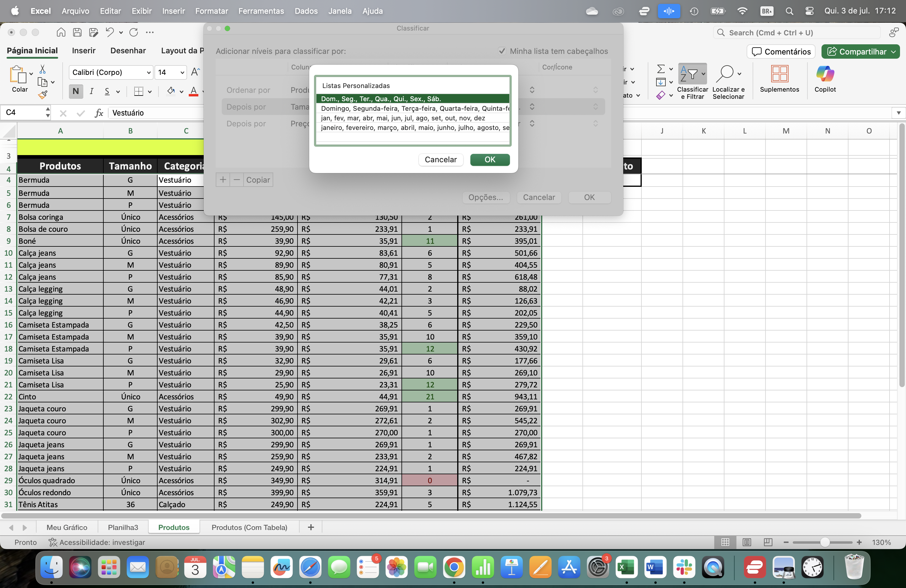Select the Inserir ribbon tab
This screenshot has width=906, height=588.
pyautogui.click(x=84, y=51)
